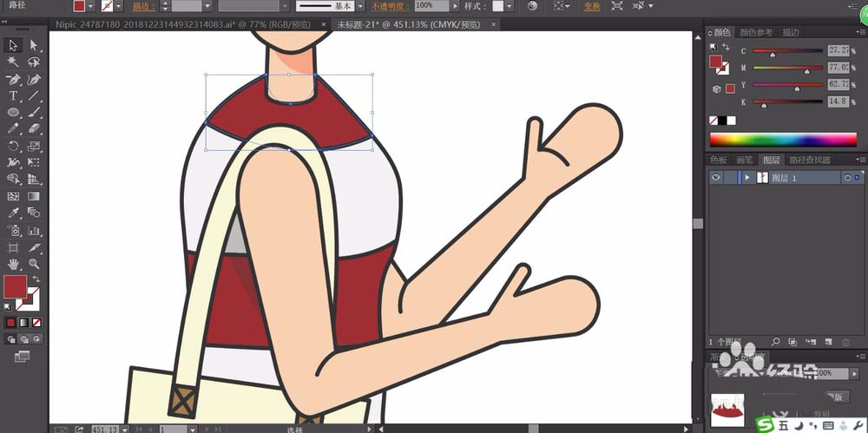Select the Shape Builder tool
The image size is (868, 433).
13,179
